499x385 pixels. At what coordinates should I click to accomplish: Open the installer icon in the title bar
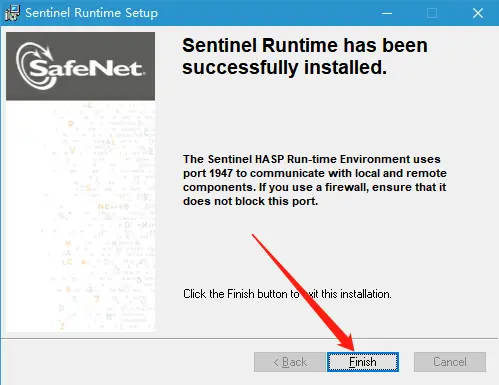tap(12, 13)
